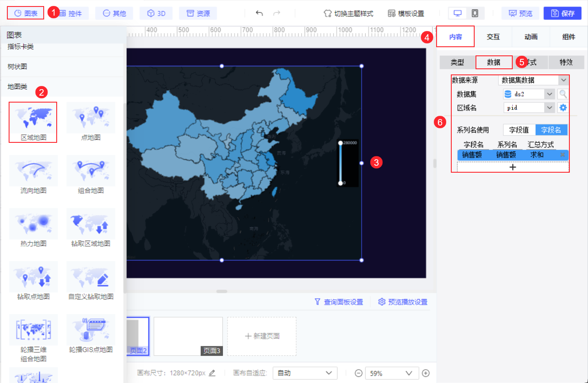
Task: Select the 页面3 thumbnail
Action: [188, 336]
